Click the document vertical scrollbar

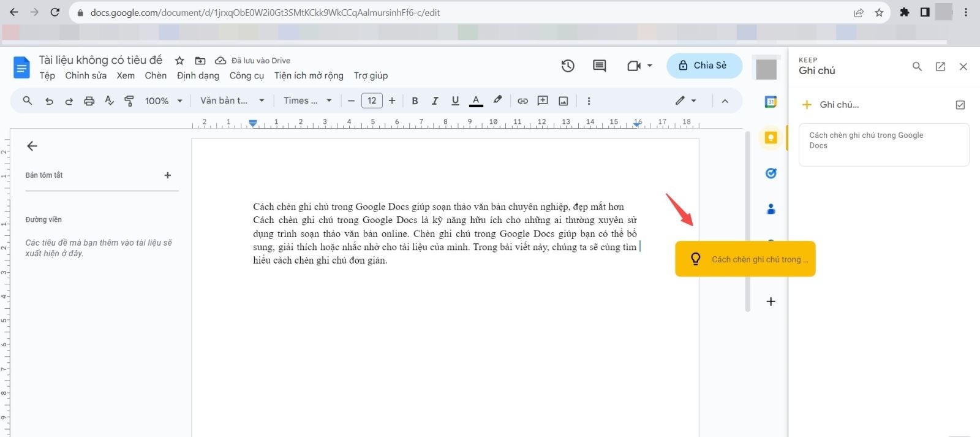748,221
